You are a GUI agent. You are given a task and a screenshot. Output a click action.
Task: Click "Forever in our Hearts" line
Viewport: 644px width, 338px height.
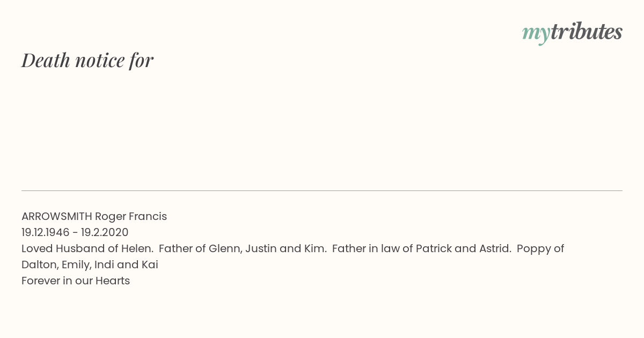pyautogui.click(x=76, y=281)
